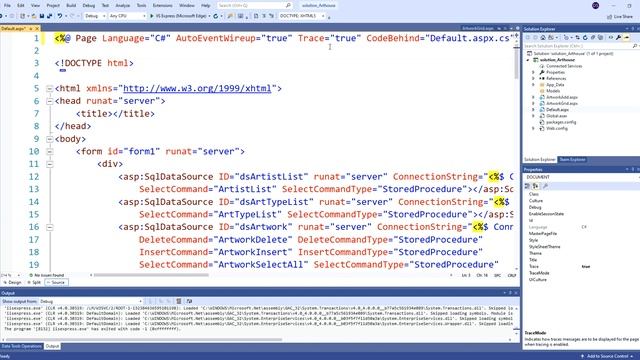Open Show output from Debug dropdown

click(91, 301)
